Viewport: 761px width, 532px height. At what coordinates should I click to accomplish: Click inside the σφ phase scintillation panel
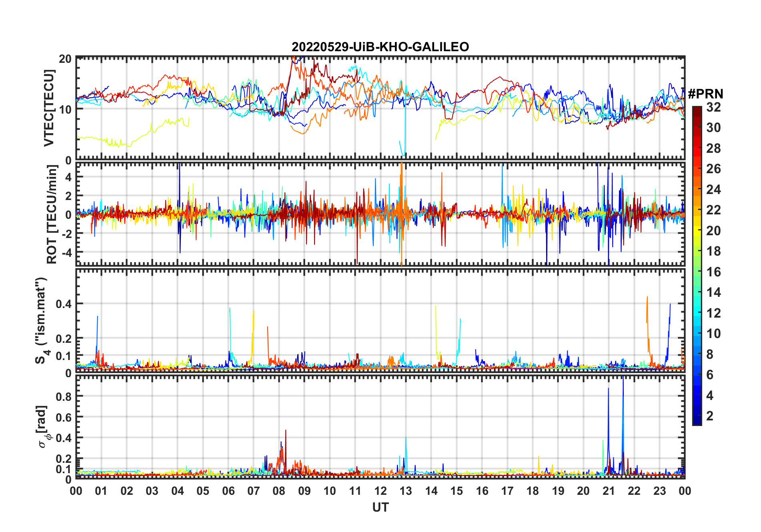coord(380,426)
